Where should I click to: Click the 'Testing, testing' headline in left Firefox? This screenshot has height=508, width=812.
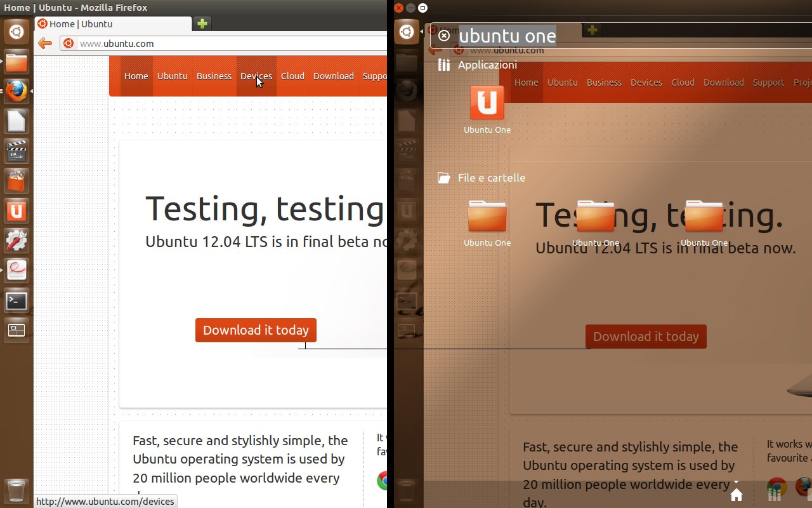pyautogui.click(x=266, y=208)
